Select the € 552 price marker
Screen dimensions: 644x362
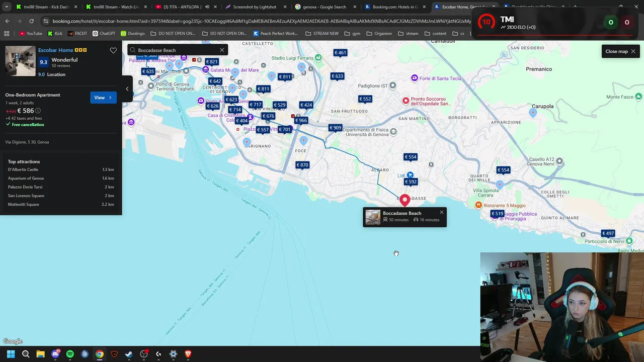(365, 99)
